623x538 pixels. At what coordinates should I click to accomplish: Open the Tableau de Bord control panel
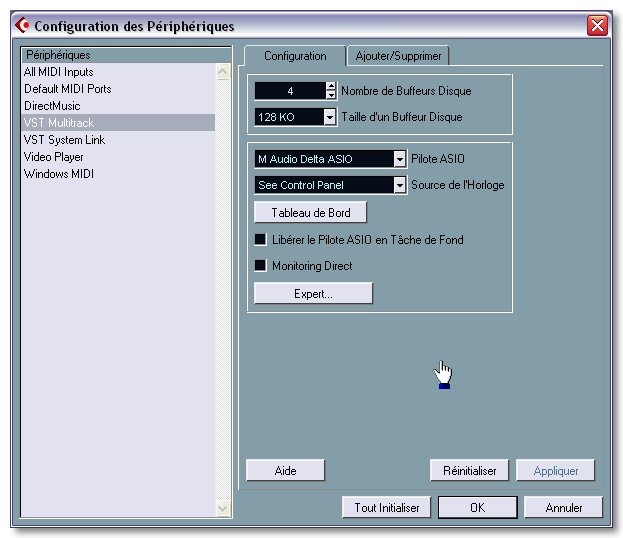point(310,213)
